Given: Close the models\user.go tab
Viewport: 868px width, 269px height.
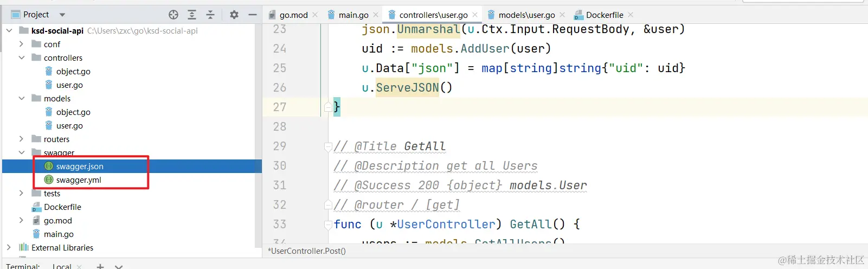Looking at the screenshot, I should [x=562, y=15].
